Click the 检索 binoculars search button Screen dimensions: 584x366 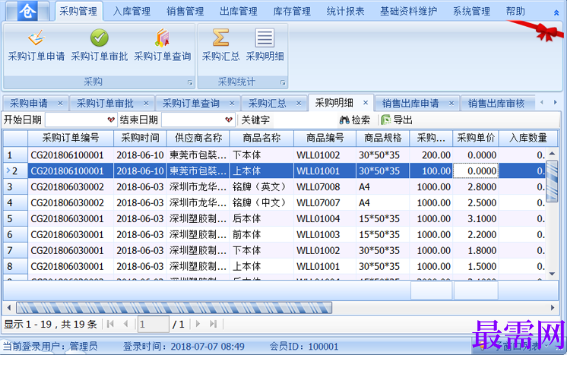[x=355, y=120]
